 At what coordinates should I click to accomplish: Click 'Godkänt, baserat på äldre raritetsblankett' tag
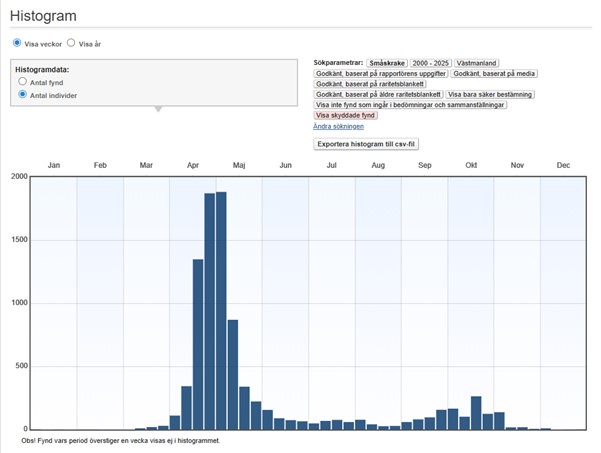[x=378, y=94]
